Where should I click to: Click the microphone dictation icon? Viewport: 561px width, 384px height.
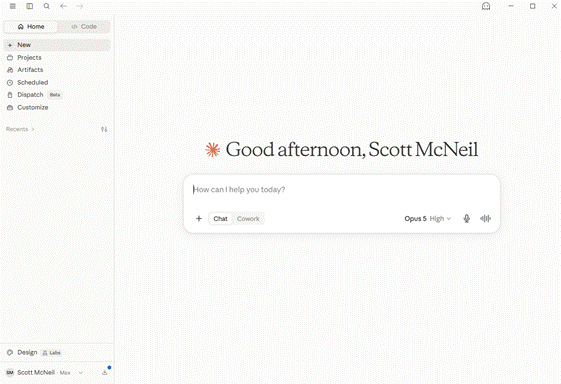tap(467, 219)
